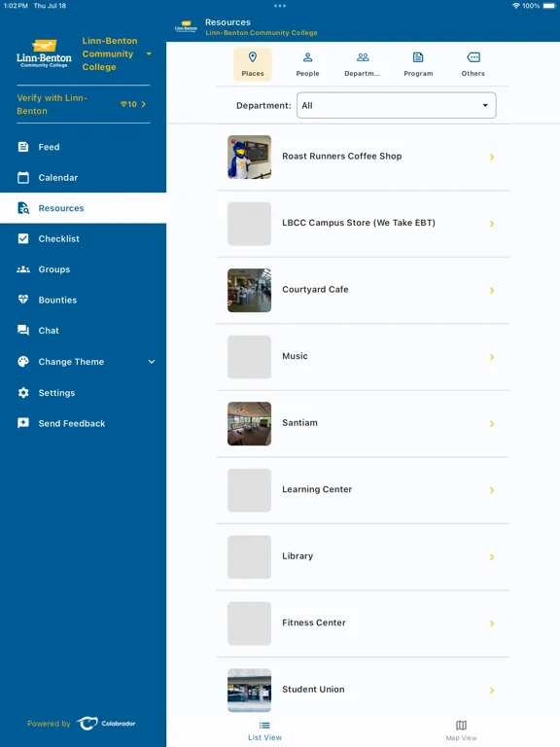The height and width of the screenshot is (747, 560).
Task: Open the Roast Runners Coffee Shop chevron
Action: tap(492, 157)
